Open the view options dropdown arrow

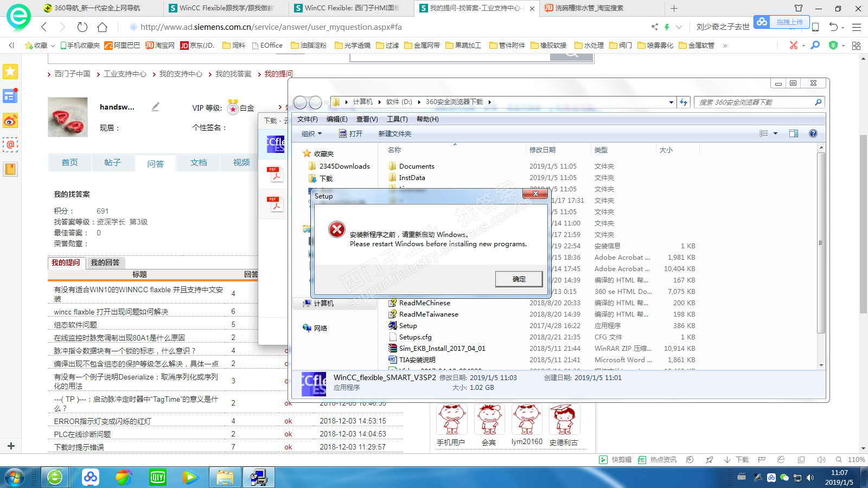point(775,133)
